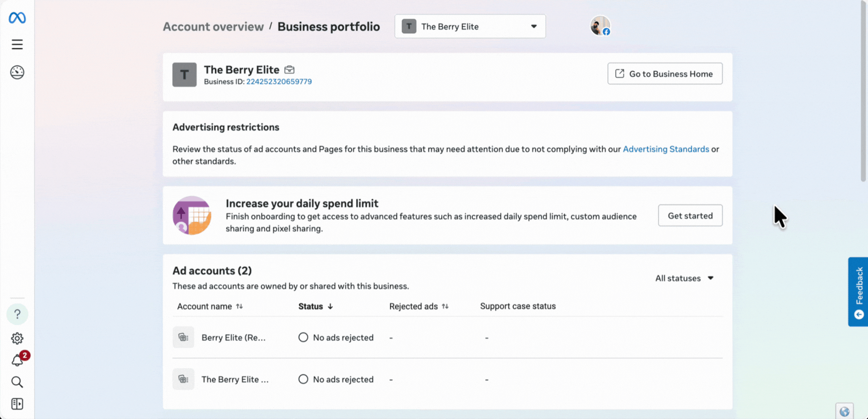868x419 pixels.
Task: Open the All statuses filter dropdown
Action: (x=684, y=278)
